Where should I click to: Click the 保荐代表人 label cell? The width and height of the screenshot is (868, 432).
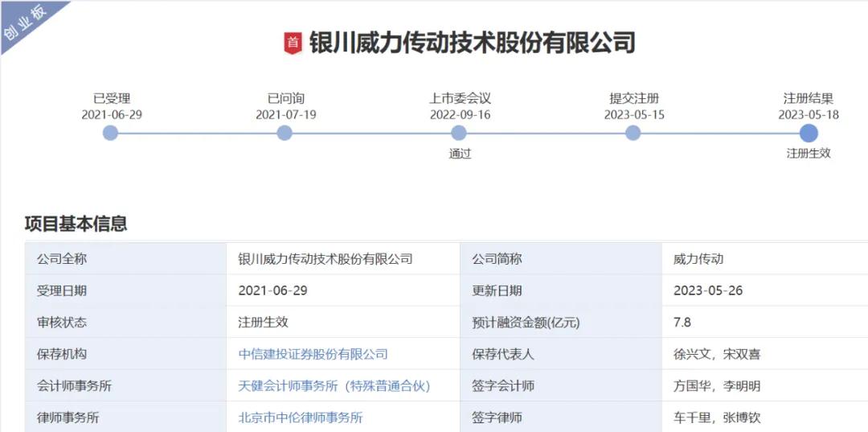(561, 354)
